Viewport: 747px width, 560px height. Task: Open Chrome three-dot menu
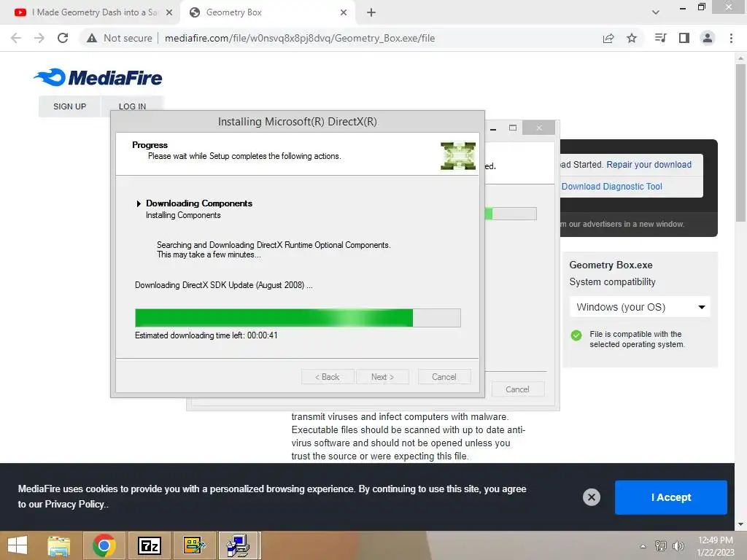pyautogui.click(x=731, y=38)
